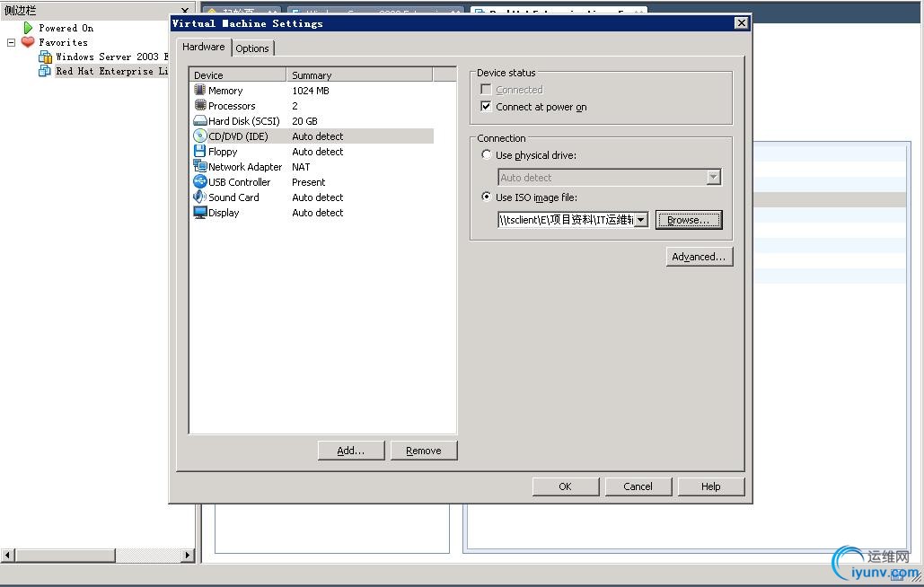
Task: Click the sidebar scrollbar left arrow
Action: 8,555
